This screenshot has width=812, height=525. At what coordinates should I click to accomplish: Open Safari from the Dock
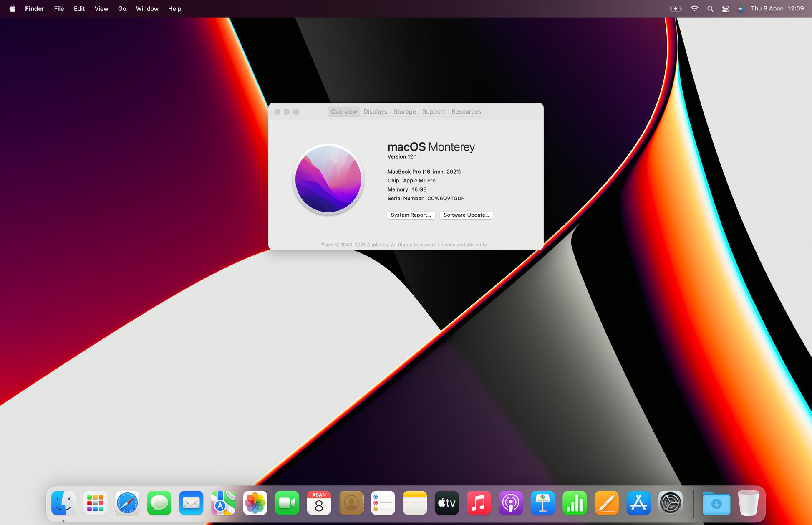click(127, 503)
